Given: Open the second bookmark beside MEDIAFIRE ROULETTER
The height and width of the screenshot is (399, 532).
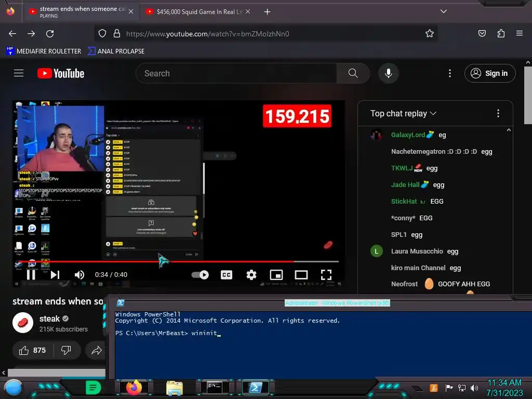Looking at the screenshot, I should coord(116,51).
